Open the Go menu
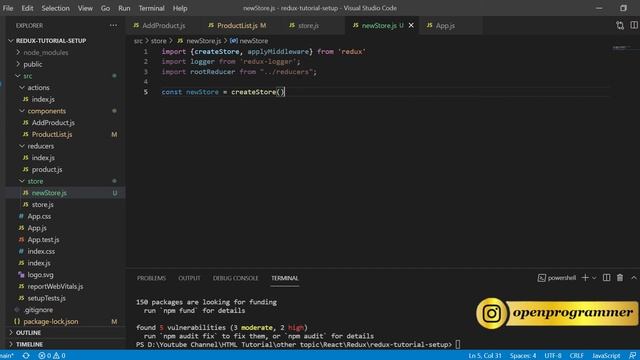This screenshot has width=640, height=360. point(105,8)
